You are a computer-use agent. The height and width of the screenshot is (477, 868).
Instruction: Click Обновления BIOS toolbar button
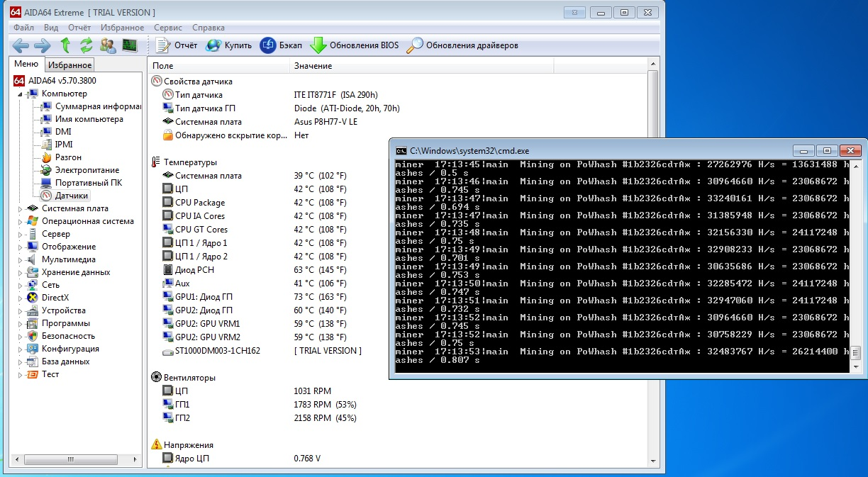pyautogui.click(x=355, y=45)
